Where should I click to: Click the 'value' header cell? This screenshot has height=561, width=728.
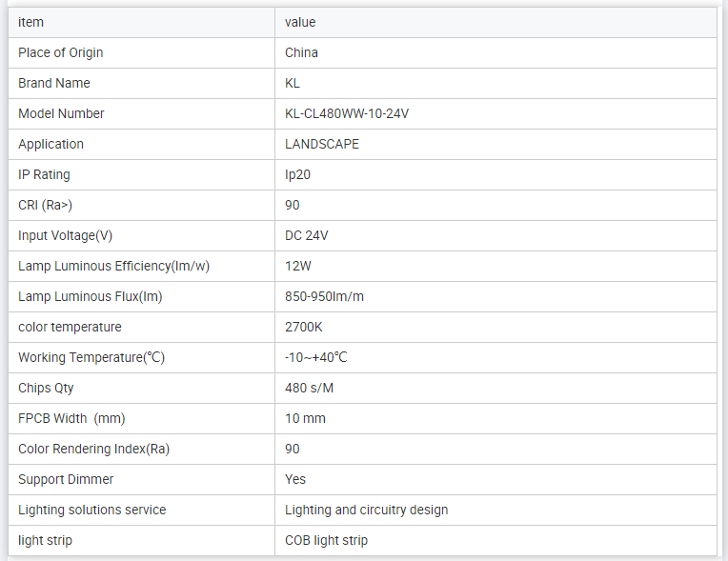tap(300, 22)
